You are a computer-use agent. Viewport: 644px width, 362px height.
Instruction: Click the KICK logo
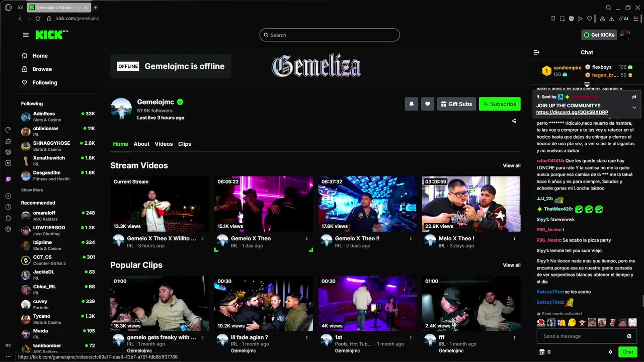point(52,35)
